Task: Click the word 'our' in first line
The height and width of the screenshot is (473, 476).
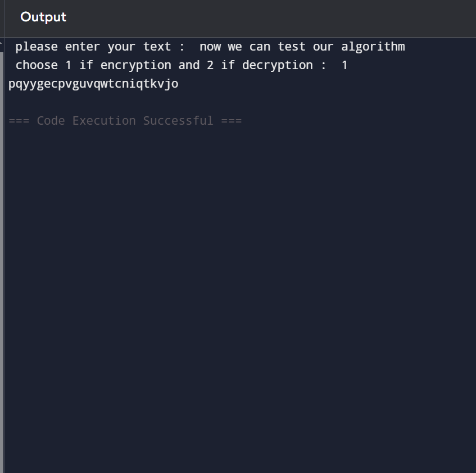Action: [x=323, y=47]
